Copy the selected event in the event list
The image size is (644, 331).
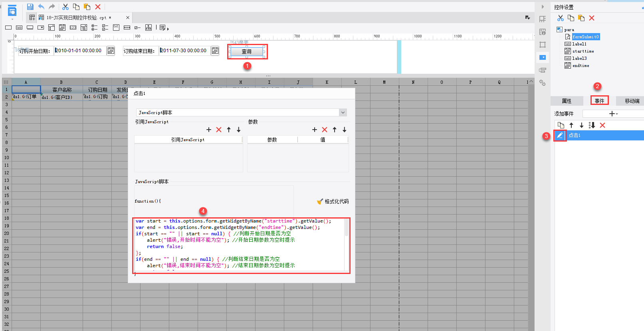pyautogui.click(x=561, y=125)
